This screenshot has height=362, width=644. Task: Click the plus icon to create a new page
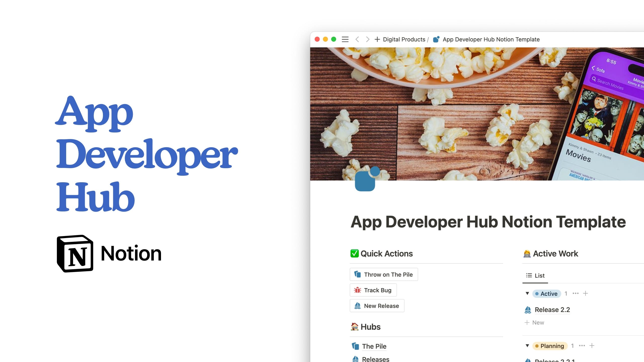pos(377,39)
